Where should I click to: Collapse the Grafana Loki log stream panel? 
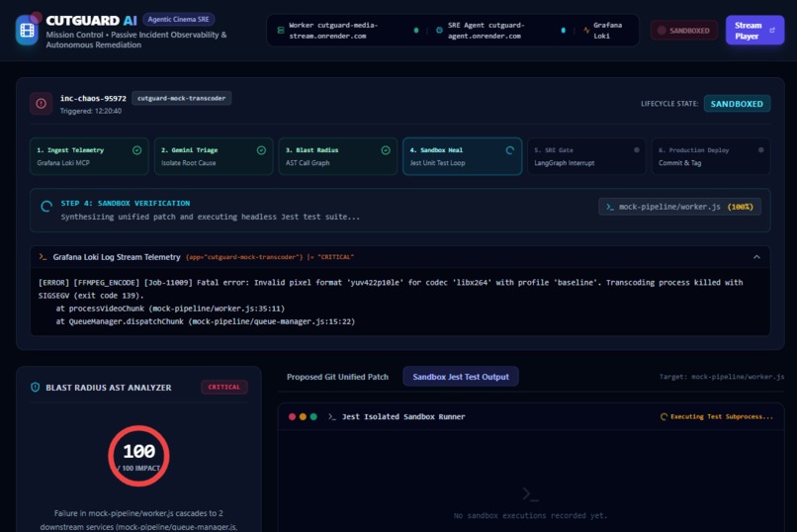click(x=756, y=257)
